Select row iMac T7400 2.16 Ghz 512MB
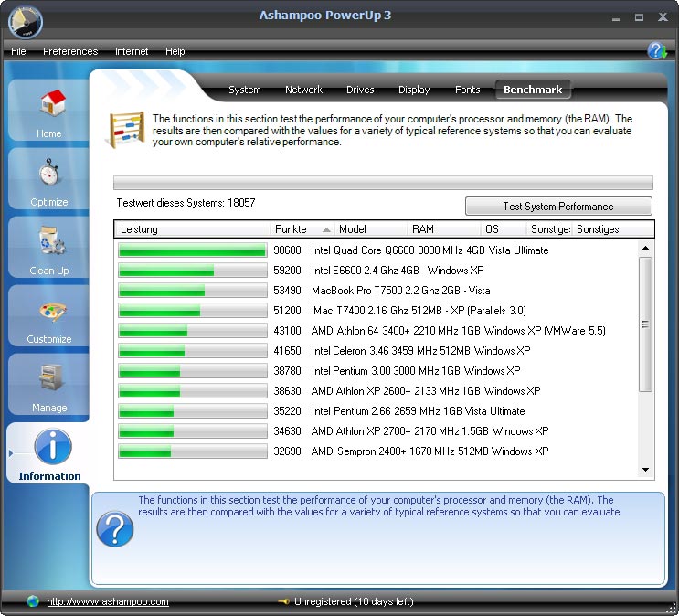This screenshot has width=679, height=616. [x=377, y=311]
